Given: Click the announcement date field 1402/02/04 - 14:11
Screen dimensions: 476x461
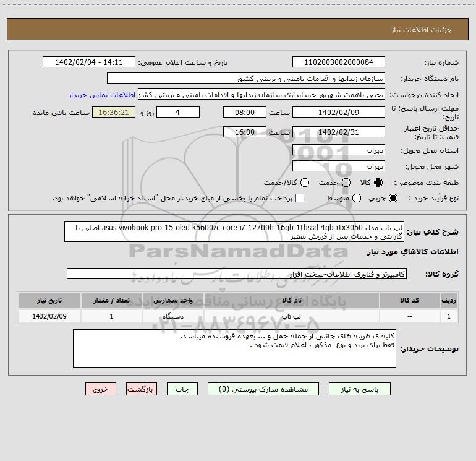Looking at the screenshot, I should click(89, 62).
